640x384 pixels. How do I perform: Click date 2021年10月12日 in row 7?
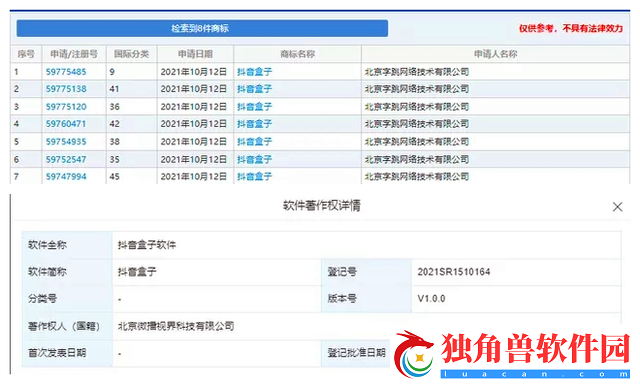[193, 176]
